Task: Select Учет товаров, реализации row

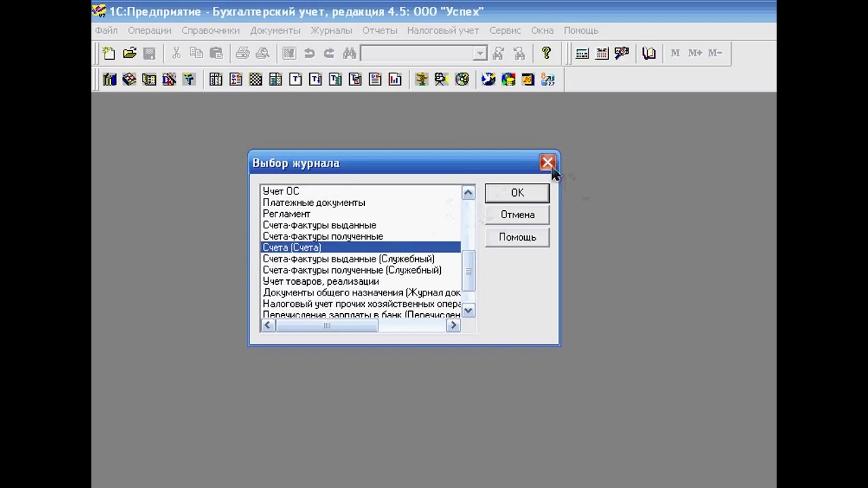Action: pyautogui.click(x=361, y=281)
